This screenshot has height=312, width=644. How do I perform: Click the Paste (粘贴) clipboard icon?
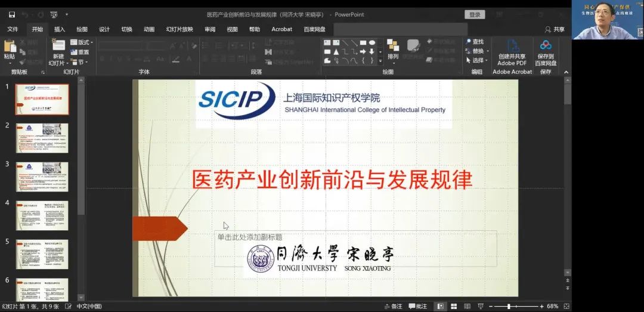[10, 47]
